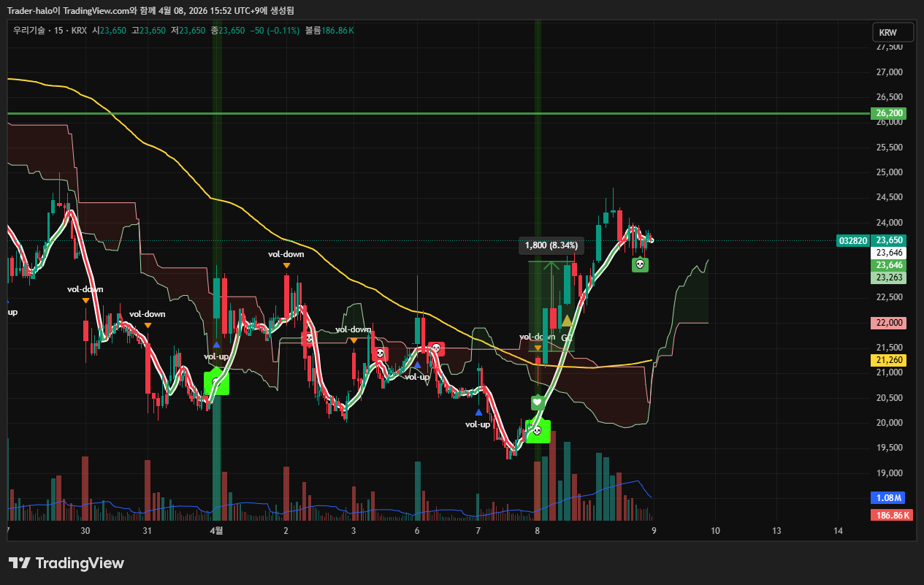This screenshot has height=585, width=924.
Task: Click the 13 date label on time axis
Action: [776, 531]
